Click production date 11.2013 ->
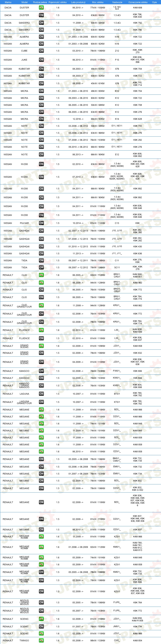This screenshot has width=161, height=644. [78, 253]
